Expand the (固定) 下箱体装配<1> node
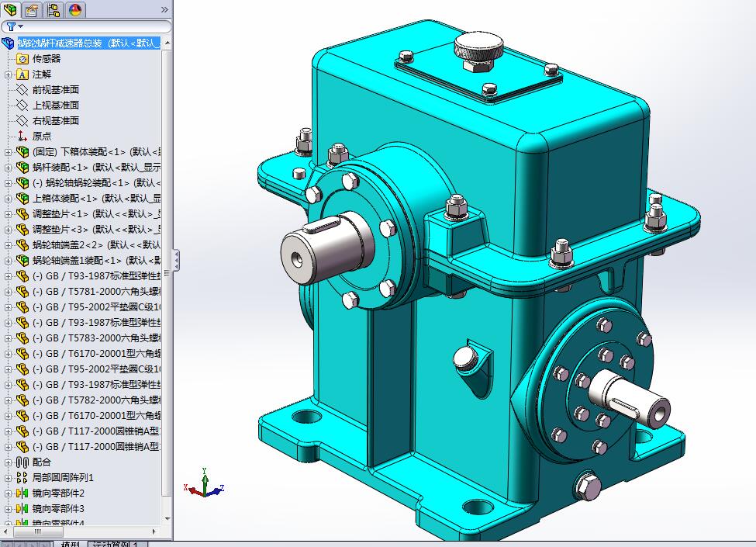 [x=8, y=152]
